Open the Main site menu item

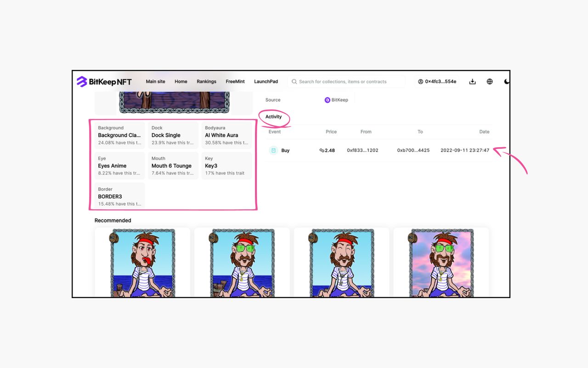coord(155,81)
